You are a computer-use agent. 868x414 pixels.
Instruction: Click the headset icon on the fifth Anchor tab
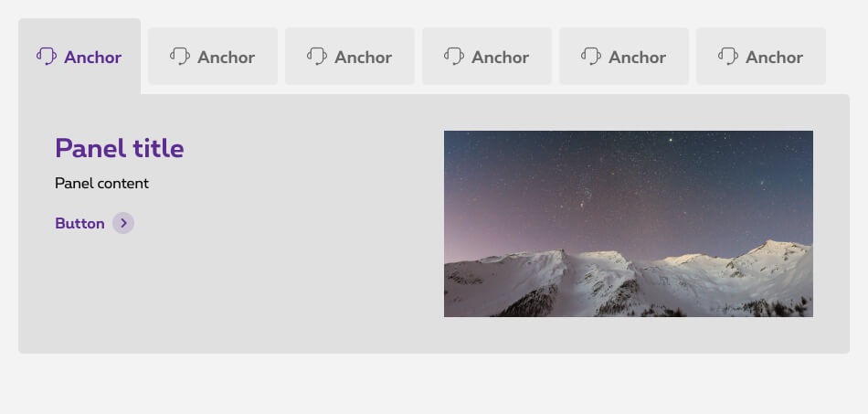click(591, 57)
